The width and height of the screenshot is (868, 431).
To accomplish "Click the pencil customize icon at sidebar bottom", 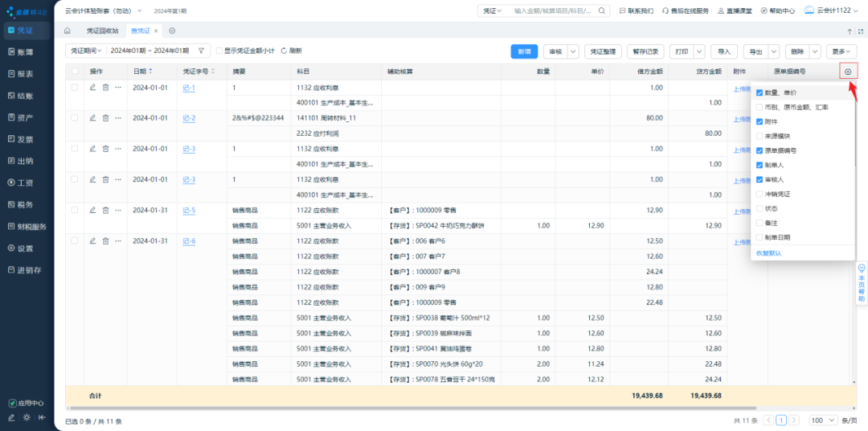I will point(11,417).
